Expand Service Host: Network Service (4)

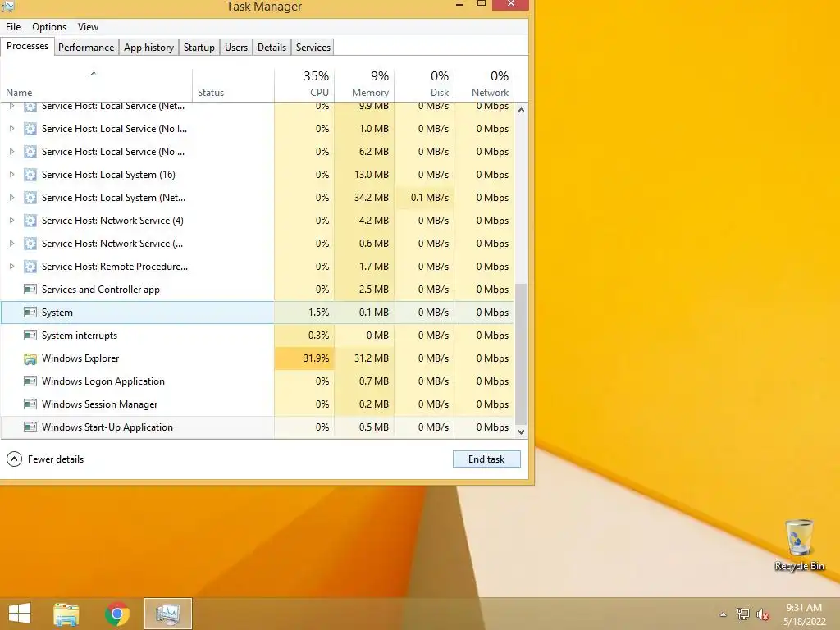(11, 221)
